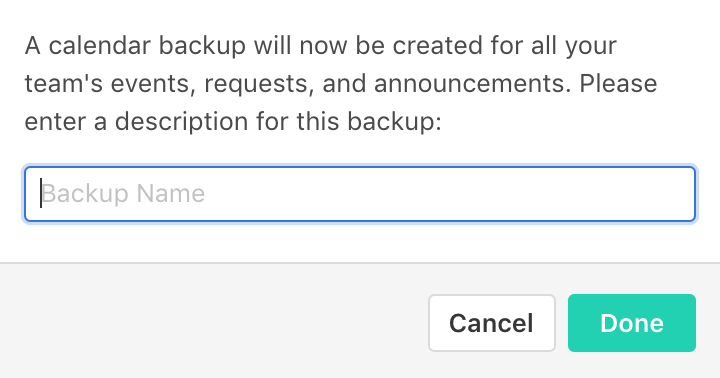The image size is (720, 378).
Task: Focus the backup description text box
Action: [x=360, y=194]
